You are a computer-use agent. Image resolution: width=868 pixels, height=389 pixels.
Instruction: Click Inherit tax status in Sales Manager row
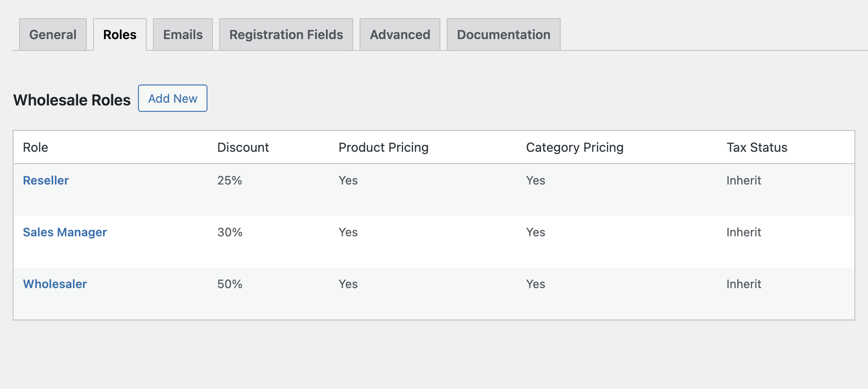point(743,232)
